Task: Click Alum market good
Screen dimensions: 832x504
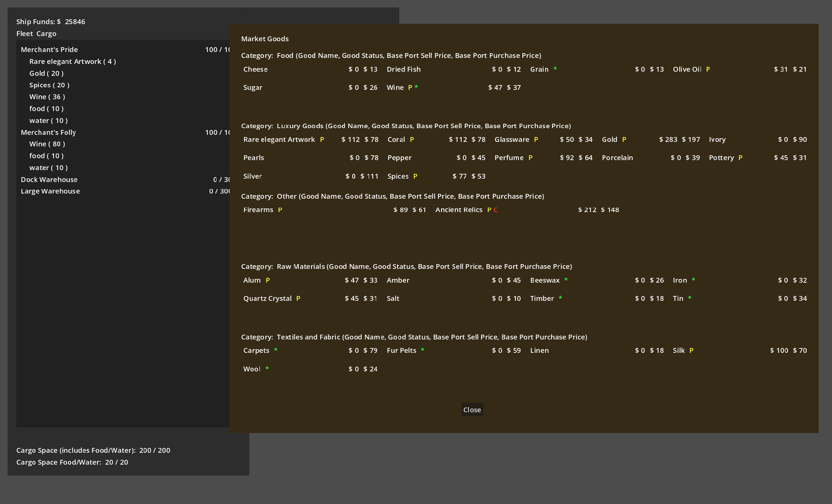Action: [x=252, y=280]
